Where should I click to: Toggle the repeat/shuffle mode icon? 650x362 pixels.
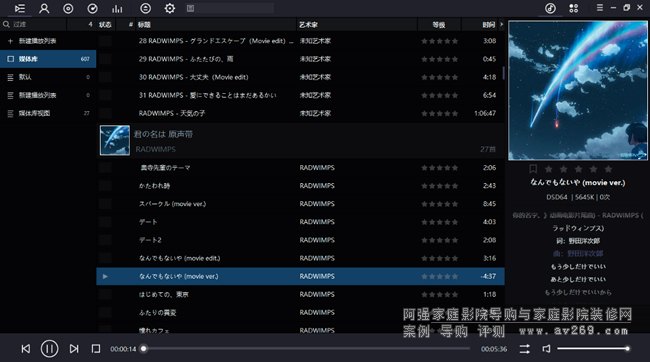[524, 349]
